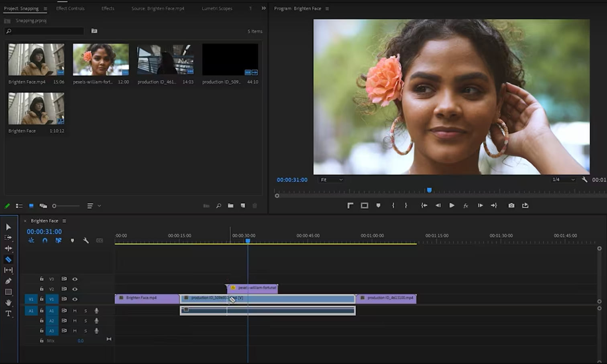Open Project Snapping panel menu
Viewport: 607px width, 364px height.
[45, 8]
